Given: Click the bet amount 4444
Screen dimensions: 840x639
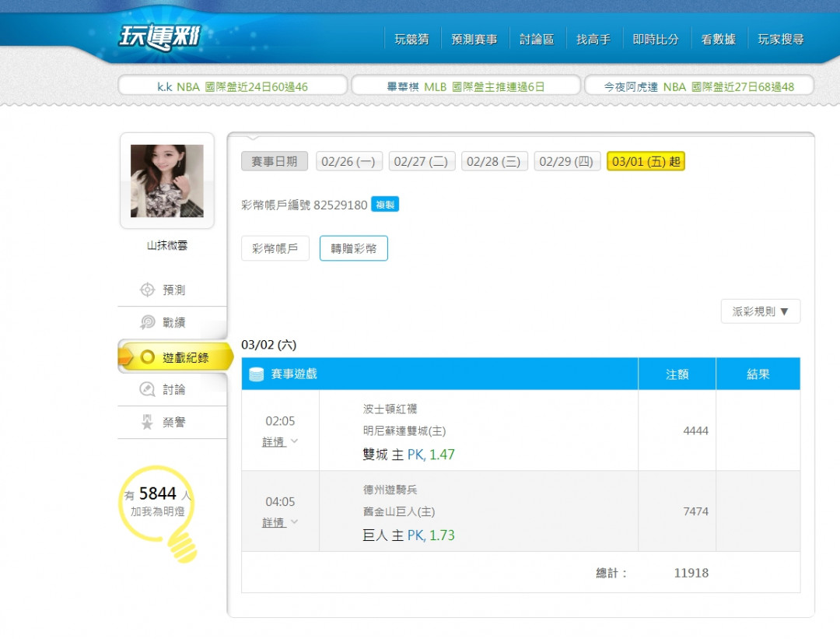Looking at the screenshot, I should (x=695, y=430).
